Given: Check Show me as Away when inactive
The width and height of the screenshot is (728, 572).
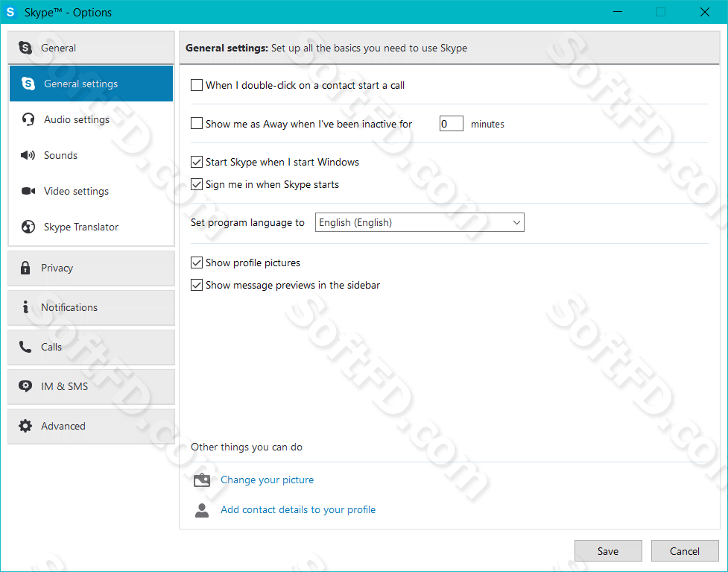Looking at the screenshot, I should point(197,124).
